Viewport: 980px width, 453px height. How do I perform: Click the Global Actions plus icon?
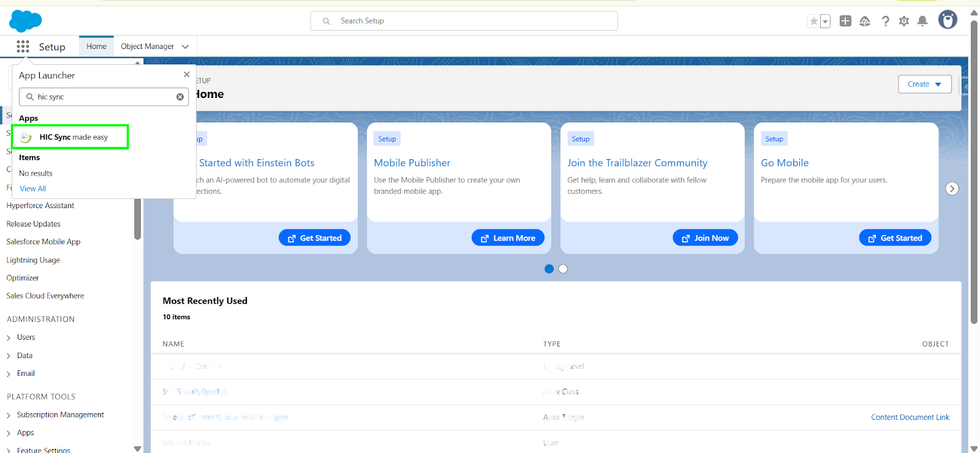(845, 21)
